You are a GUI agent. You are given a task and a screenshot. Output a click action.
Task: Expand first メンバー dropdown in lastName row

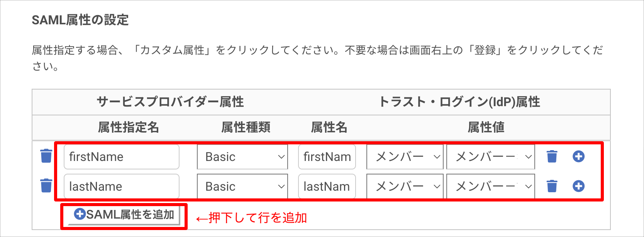[405, 186]
